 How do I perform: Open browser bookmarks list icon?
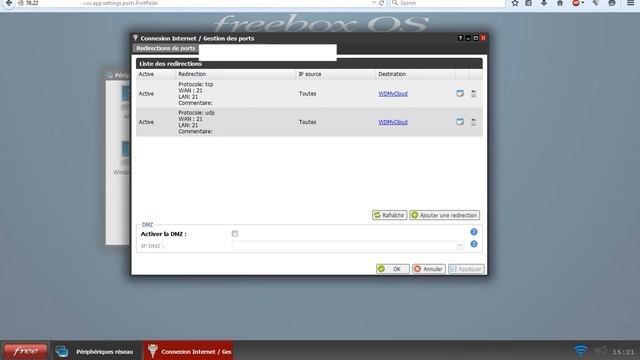click(529, 3)
